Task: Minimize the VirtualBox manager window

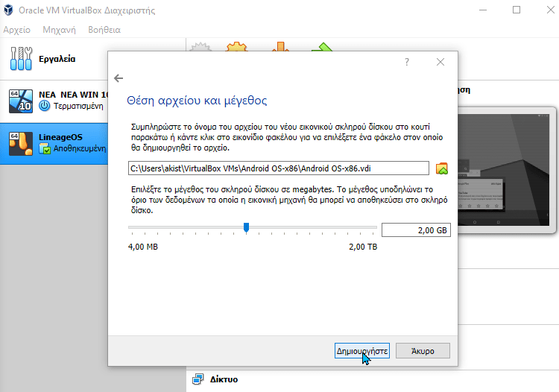Action: [483, 10]
